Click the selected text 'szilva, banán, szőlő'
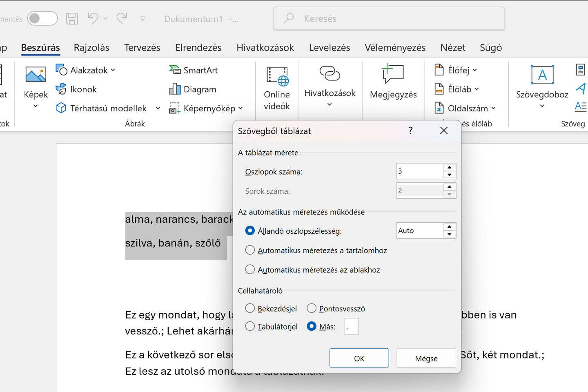The image size is (588, 392). click(x=173, y=243)
